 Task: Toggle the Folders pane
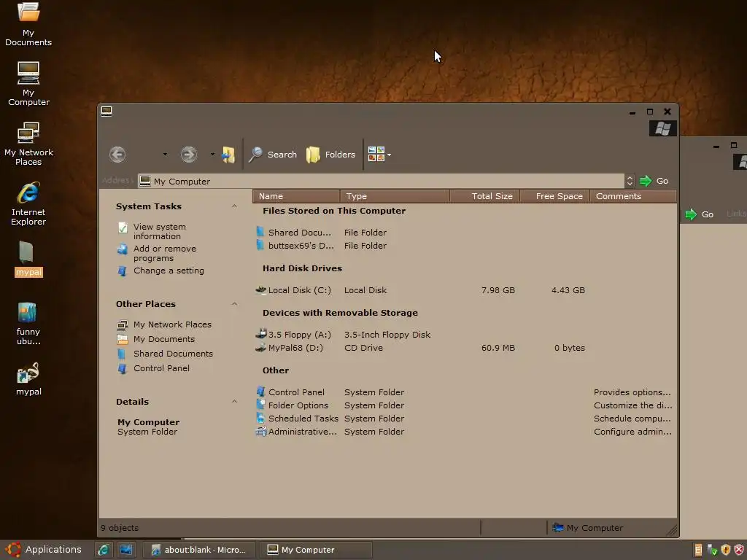point(330,155)
